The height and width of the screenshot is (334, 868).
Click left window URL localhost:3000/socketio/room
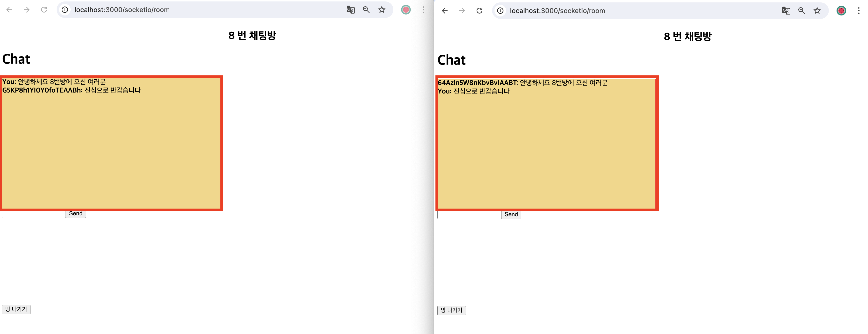tap(122, 10)
